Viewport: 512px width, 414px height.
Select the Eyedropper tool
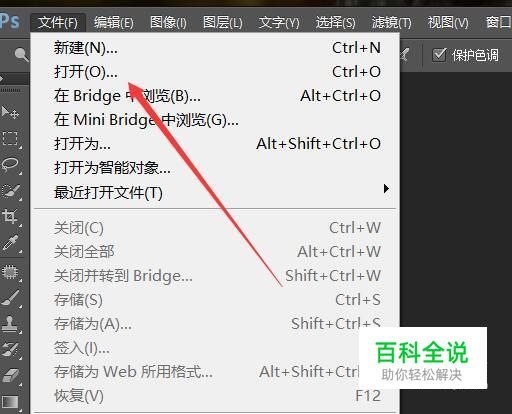(x=10, y=243)
